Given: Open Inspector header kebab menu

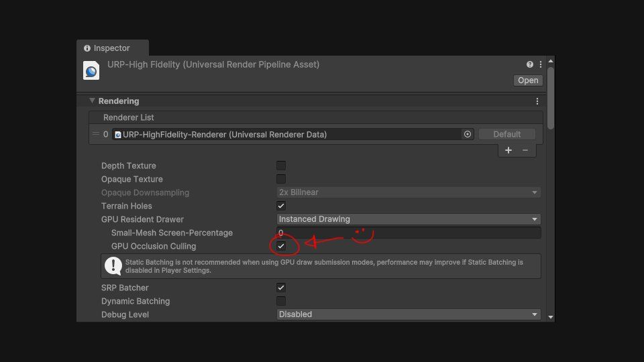Looking at the screenshot, I should coord(541,64).
